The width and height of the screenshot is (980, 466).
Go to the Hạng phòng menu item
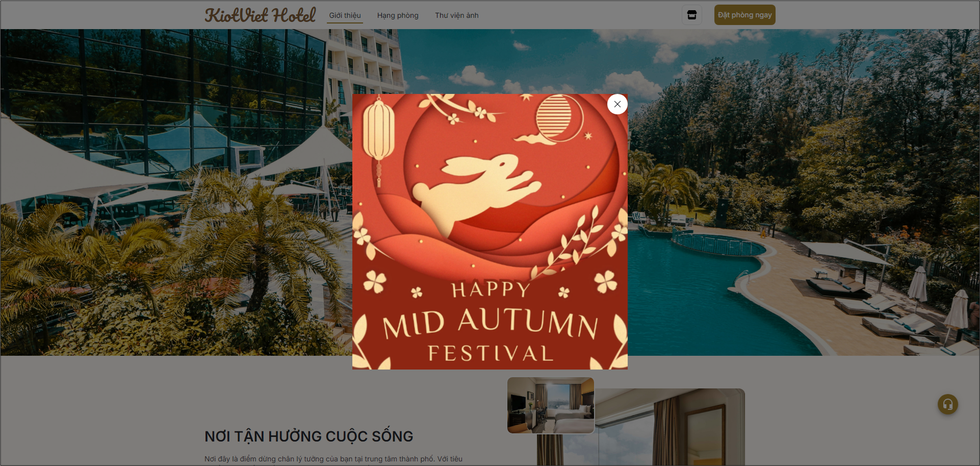pyautogui.click(x=398, y=15)
